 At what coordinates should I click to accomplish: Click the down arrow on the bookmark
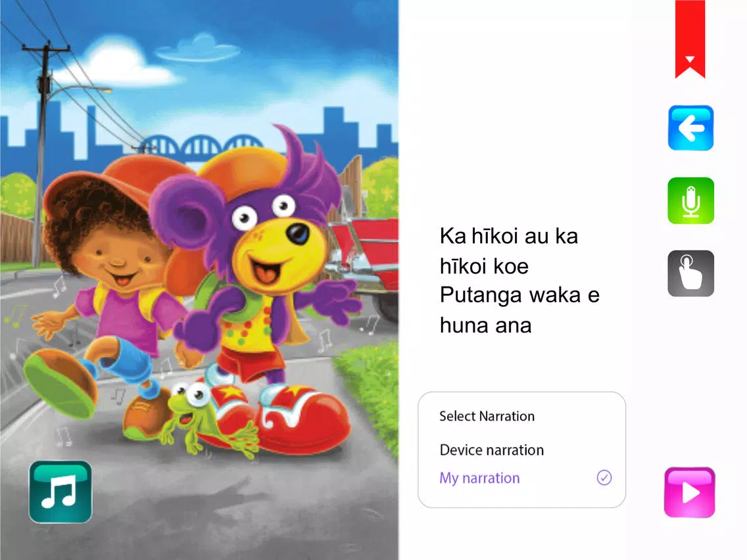pyautogui.click(x=690, y=60)
